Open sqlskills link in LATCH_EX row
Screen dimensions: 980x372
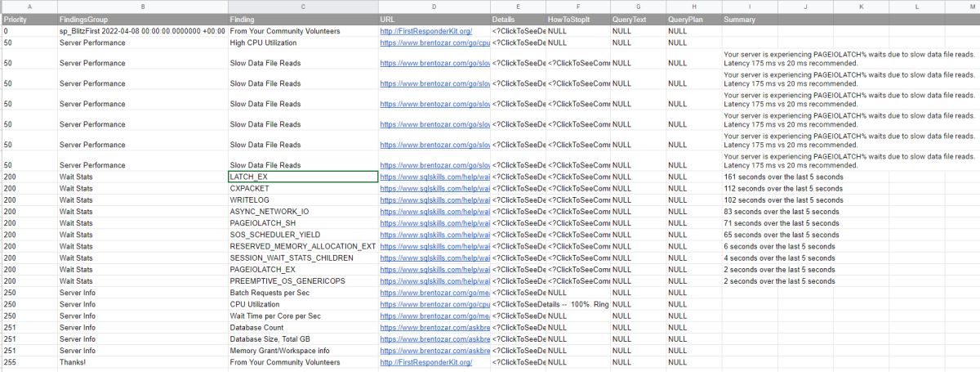(x=434, y=177)
